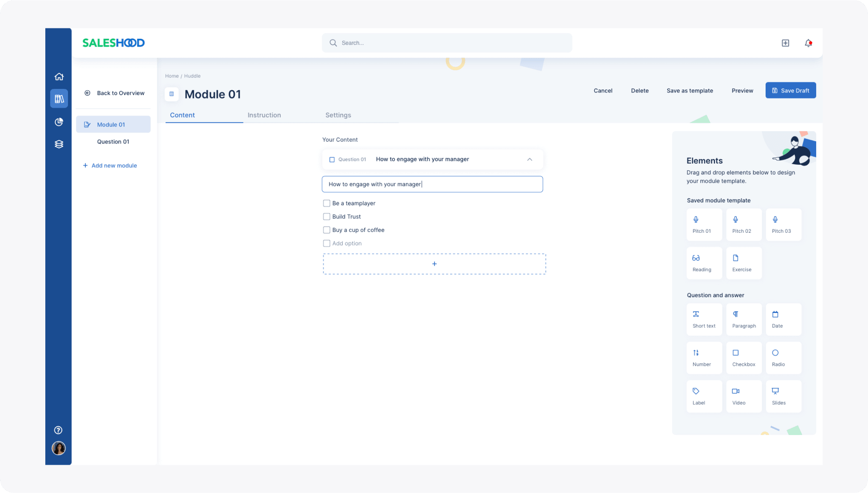Collapse the Question 01 card chevron
The height and width of the screenshot is (493, 868).
pyautogui.click(x=529, y=160)
